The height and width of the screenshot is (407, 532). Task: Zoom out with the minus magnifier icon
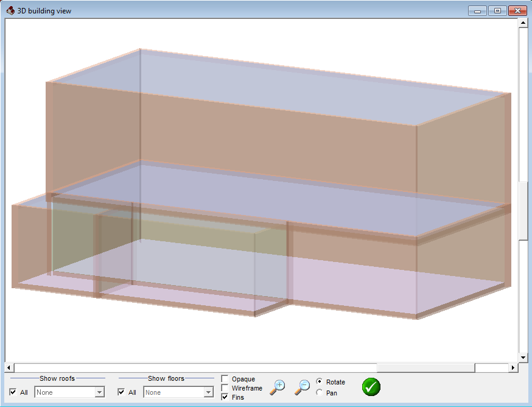302,388
